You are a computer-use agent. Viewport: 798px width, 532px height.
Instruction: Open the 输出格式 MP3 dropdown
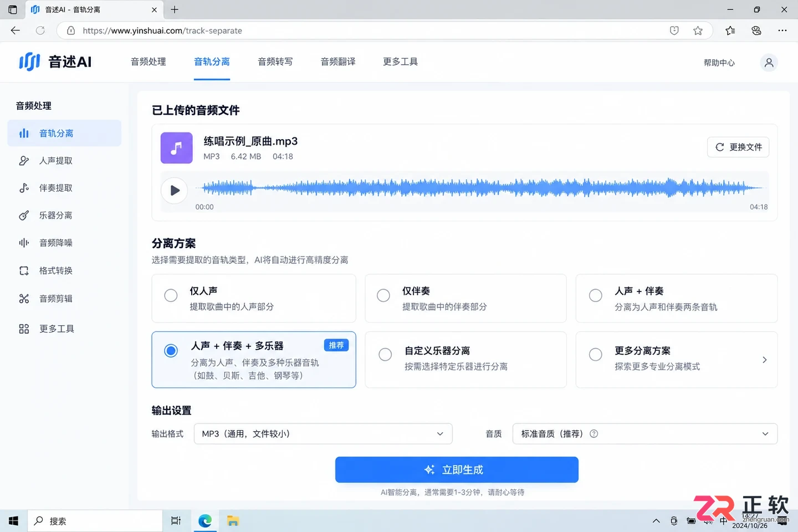click(323, 434)
